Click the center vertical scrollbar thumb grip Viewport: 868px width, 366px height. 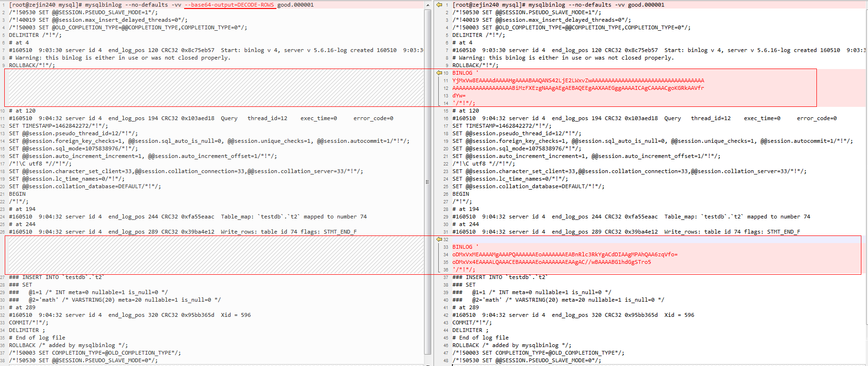coord(428,182)
